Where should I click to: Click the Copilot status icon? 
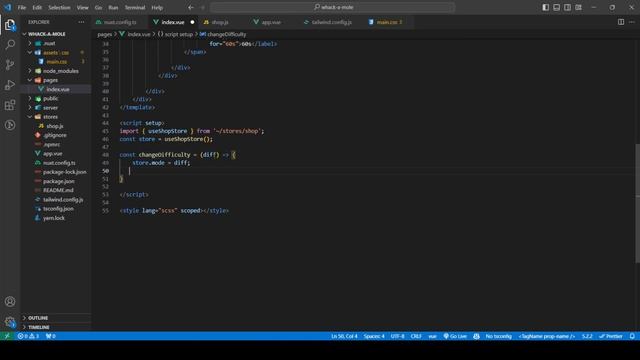tap(476, 336)
